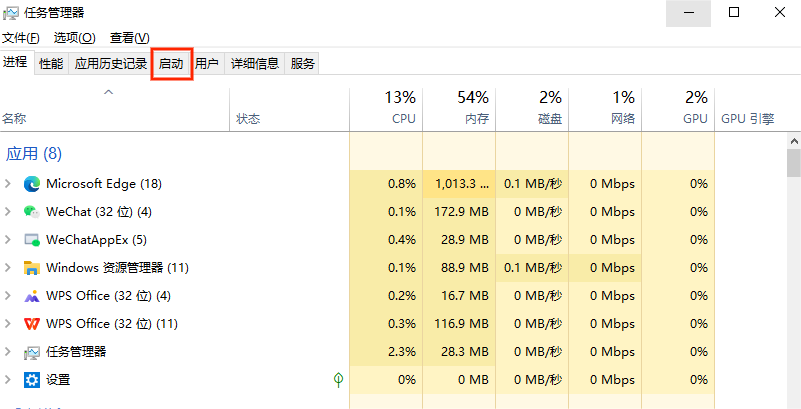This screenshot has width=801, height=409.
Task: Expand the WPS Office (32 位) (11) group
Action: click(x=8, y=324)
